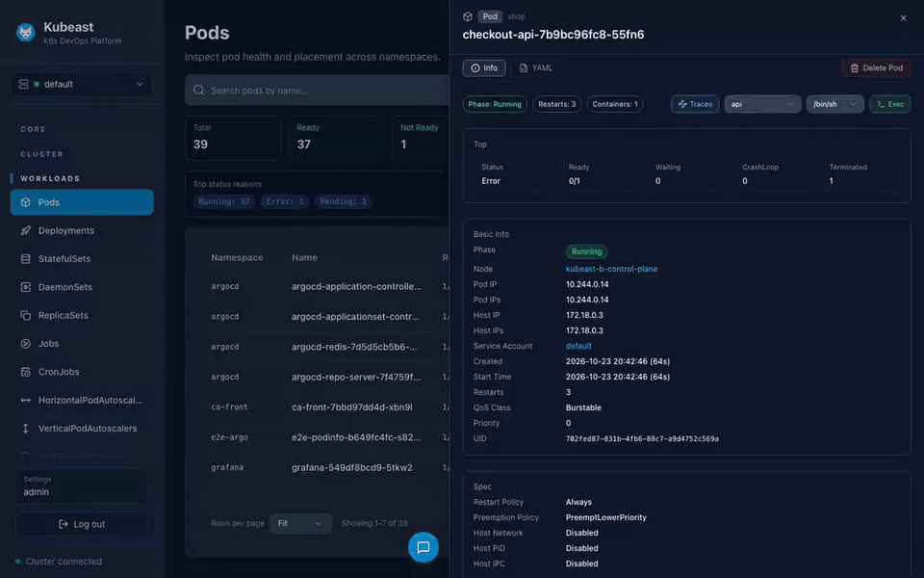Click the ReplicaSets copy icon
The width and height of the screenshot is (924, 578).
point(25,316)
